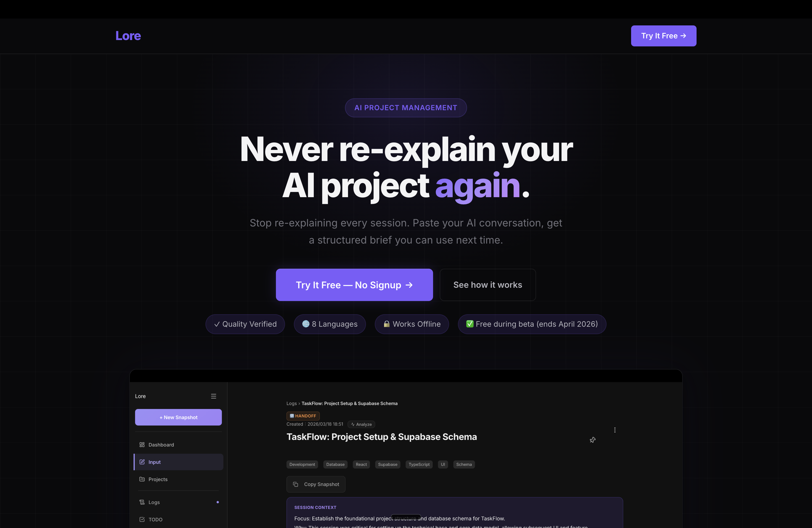
Task: Click the Projects folder icon in sidebar
Action: click(x=142, y=479)
